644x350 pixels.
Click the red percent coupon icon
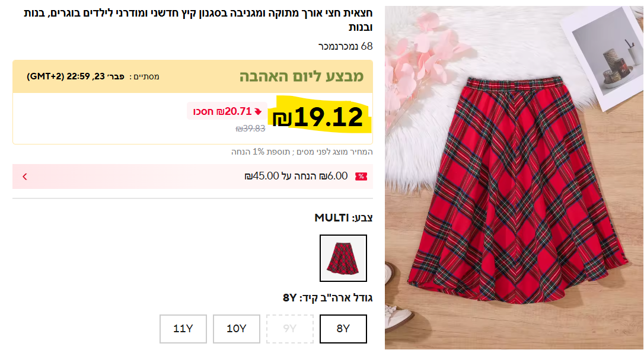tap(361, 176)
